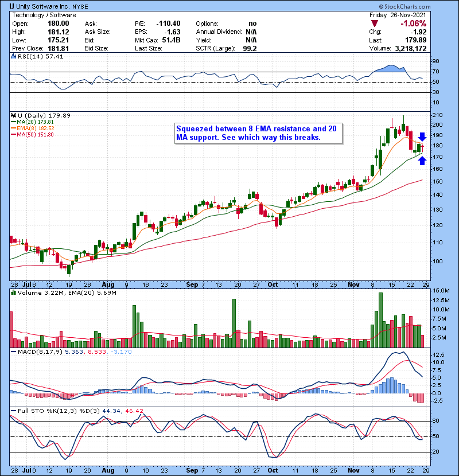Click 'Aug' on the price panel date axis
The width and height of the screenshot is (459, 476).
(x=108, y=285)
